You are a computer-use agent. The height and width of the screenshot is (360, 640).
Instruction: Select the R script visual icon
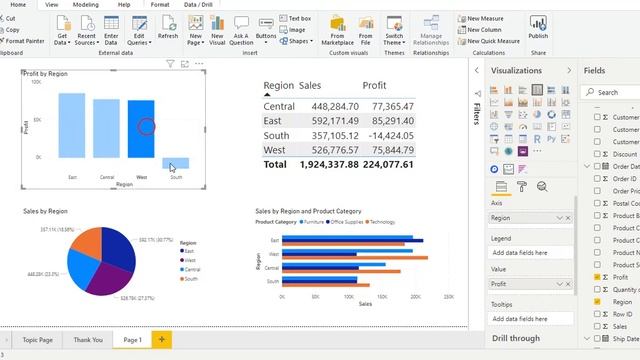(x=537, y=139)
